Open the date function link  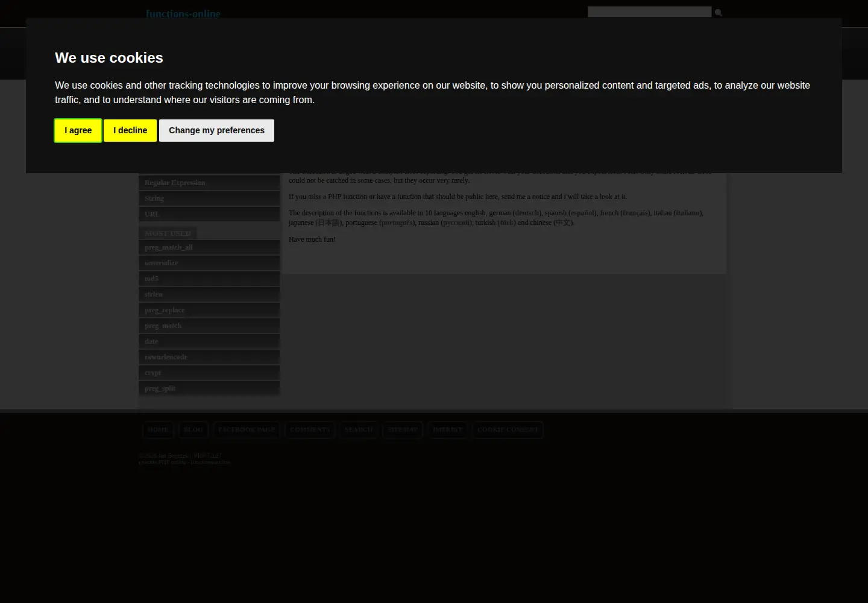coord(209,341)
